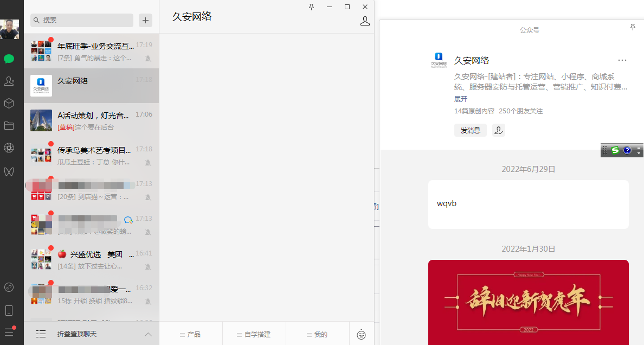This screenshot has height=345, width=644.
Task: Collapse pinned chats using the chevron arrow
Action: coord(149,334)
